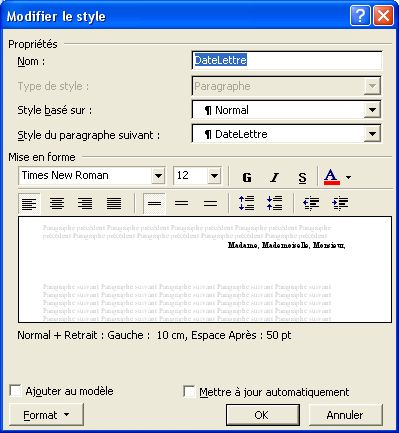
Task: Open the Format menu button
Action: [46, 415]
